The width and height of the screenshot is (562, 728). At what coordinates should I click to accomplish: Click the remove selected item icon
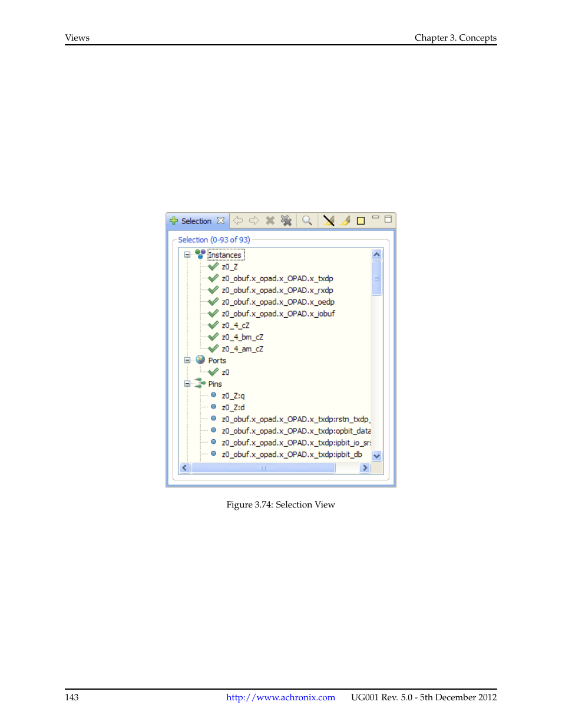point(270,220)
